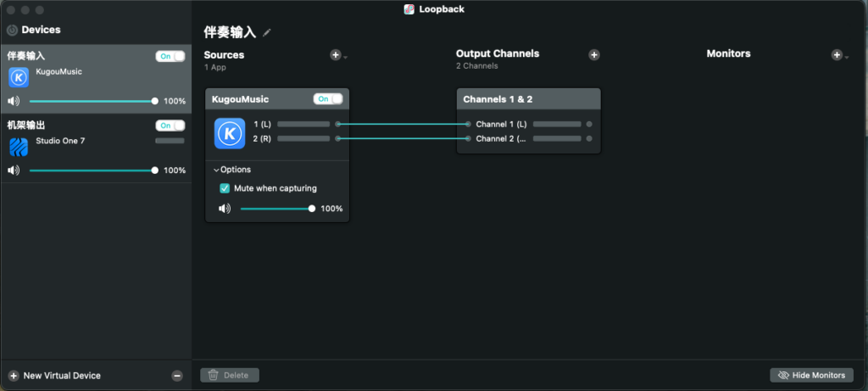Toggle the 伴奏输入 device On switch
868x391 pixels.
click(170, 57)
